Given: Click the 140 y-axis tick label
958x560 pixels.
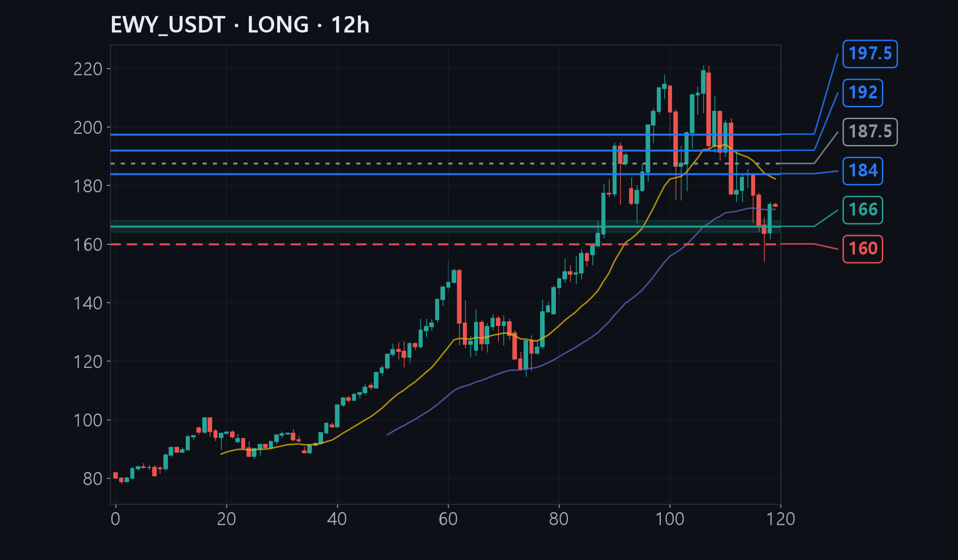Looking at the screenshot, I should pos(88,303).
